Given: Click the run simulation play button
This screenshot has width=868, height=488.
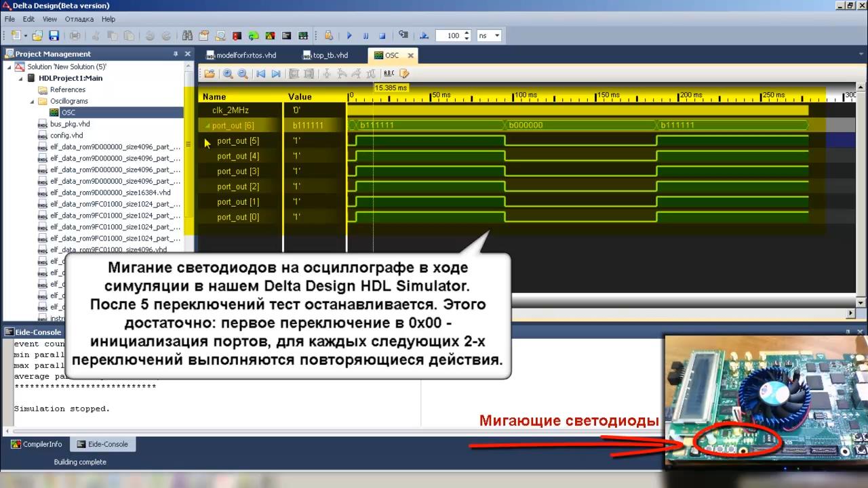Looking at the screenshot, I should tap(349, 36).
